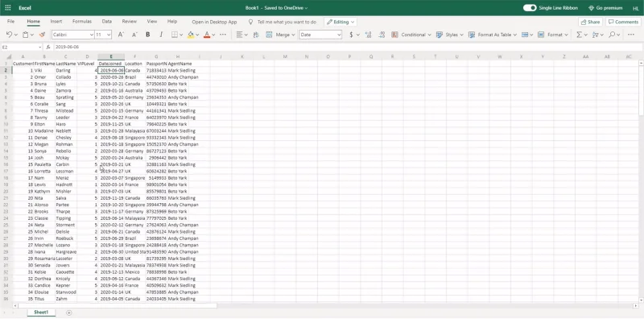Open the File menu
Image resolution: width=644 pixels, height=319 pixels.
[10, 22]
